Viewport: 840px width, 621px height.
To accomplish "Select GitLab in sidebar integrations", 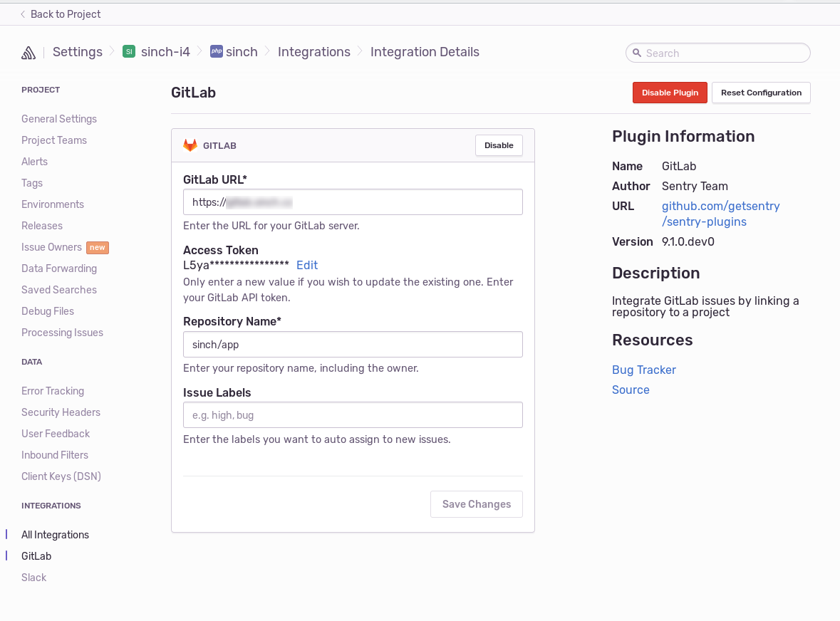I will point(36,556).
